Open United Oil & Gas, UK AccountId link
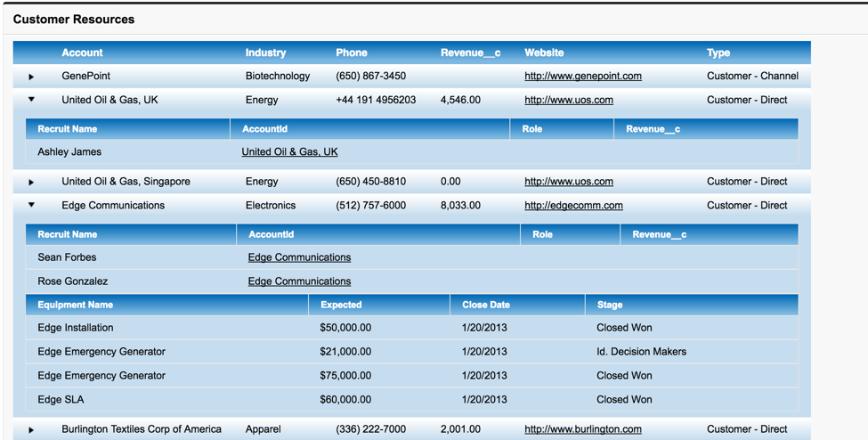868x440 pixels. pos(289,151)
